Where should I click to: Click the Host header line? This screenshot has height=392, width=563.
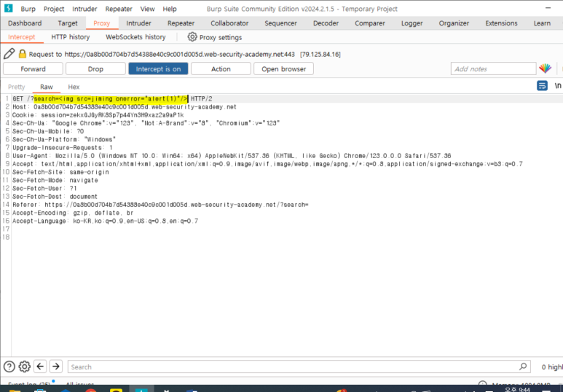(125, 106)
